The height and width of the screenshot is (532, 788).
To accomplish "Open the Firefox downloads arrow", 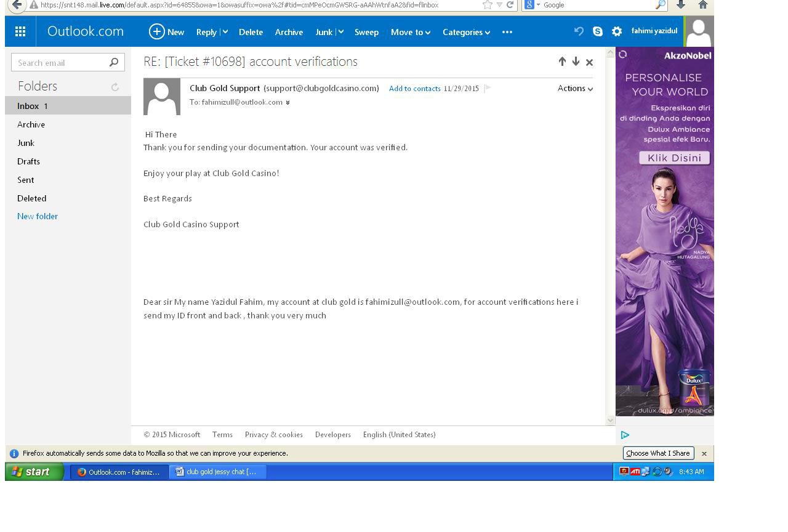I will coord(681,4).
